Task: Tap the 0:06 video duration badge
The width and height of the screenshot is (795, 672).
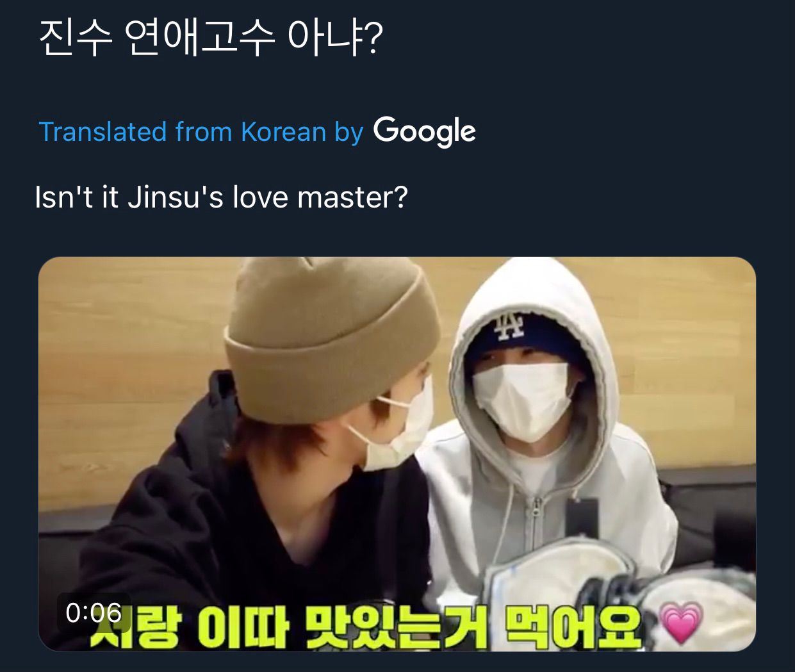Action: [x=94, y=612]
